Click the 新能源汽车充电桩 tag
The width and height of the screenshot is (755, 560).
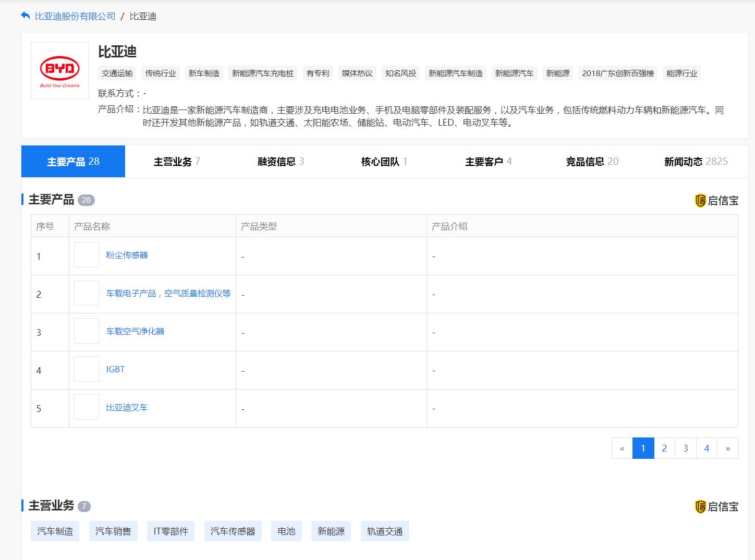coord(263,74)
